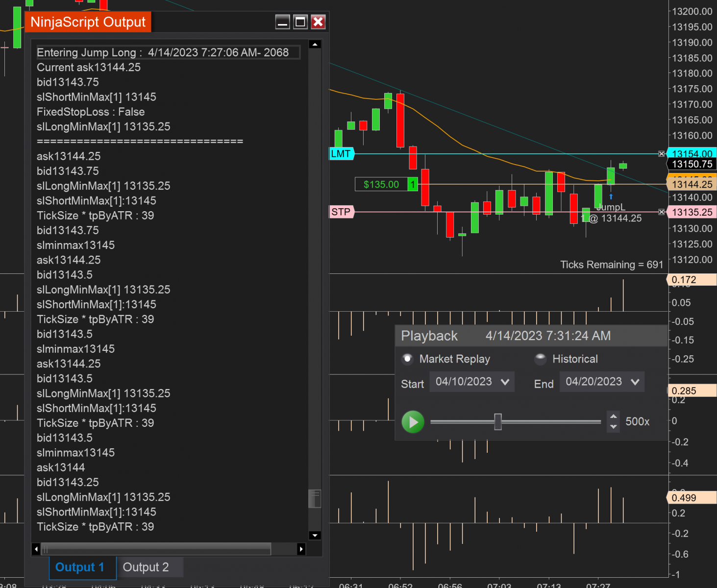Switch to the Output 1 tab
This screenshot has width=717, height=588.
82,567
